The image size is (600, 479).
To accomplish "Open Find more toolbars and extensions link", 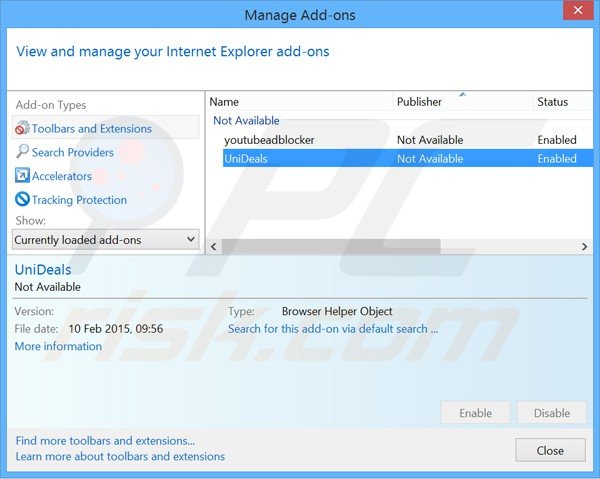I will pos(105,441).
